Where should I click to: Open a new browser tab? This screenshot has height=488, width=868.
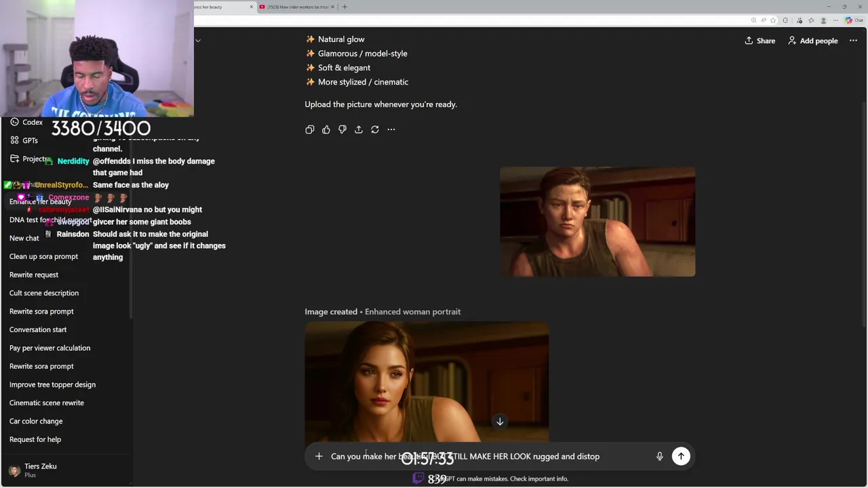tap(344, 7)
